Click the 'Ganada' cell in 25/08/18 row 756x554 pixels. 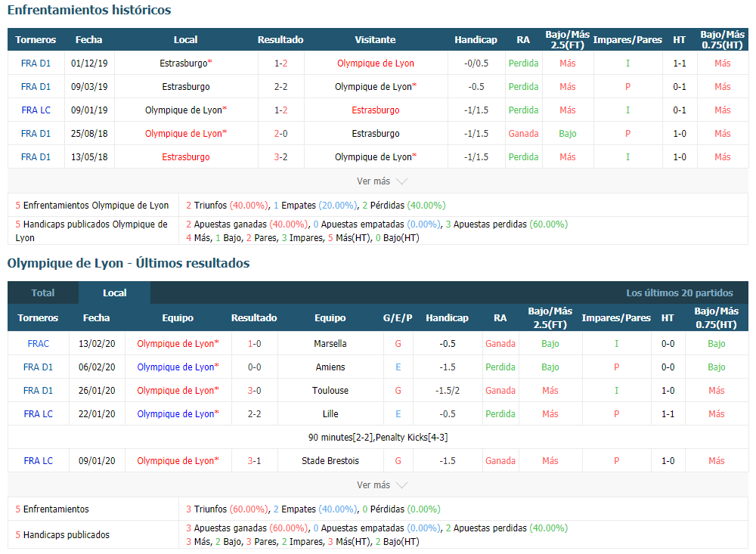tap(523, 134)
